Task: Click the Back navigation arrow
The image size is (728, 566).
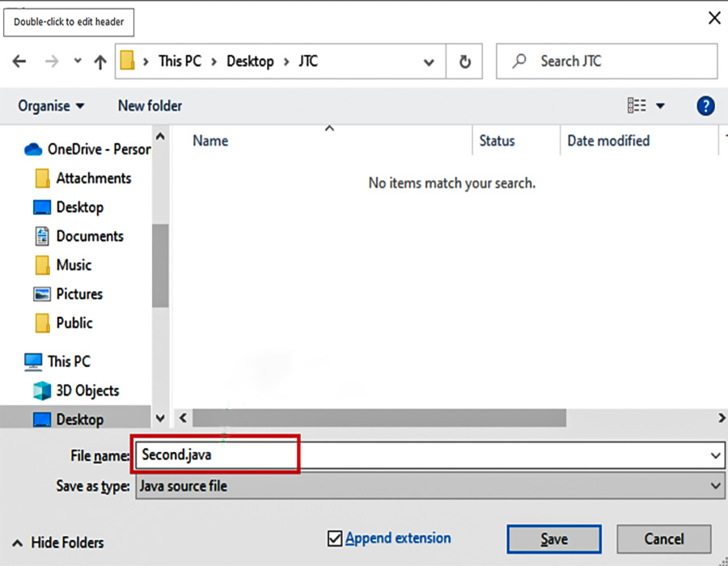Action: (19, 61)
